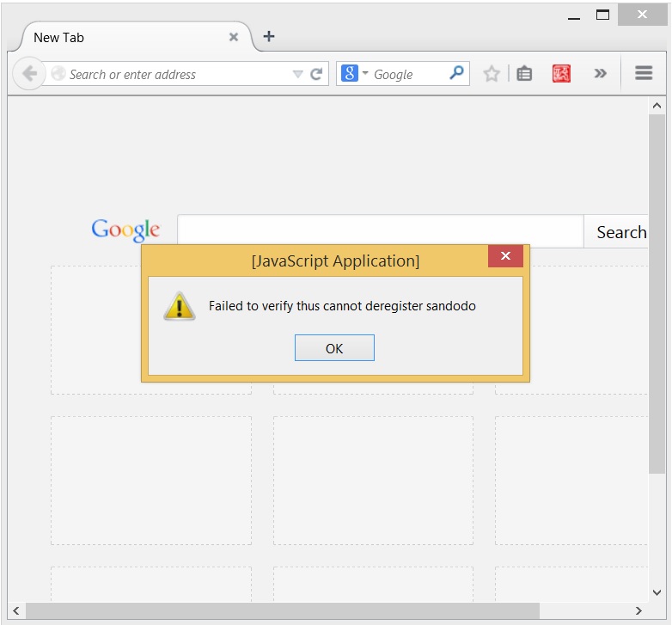Close the New Tab tab
This screenshot has width=672, height=625.
[234, 37]
